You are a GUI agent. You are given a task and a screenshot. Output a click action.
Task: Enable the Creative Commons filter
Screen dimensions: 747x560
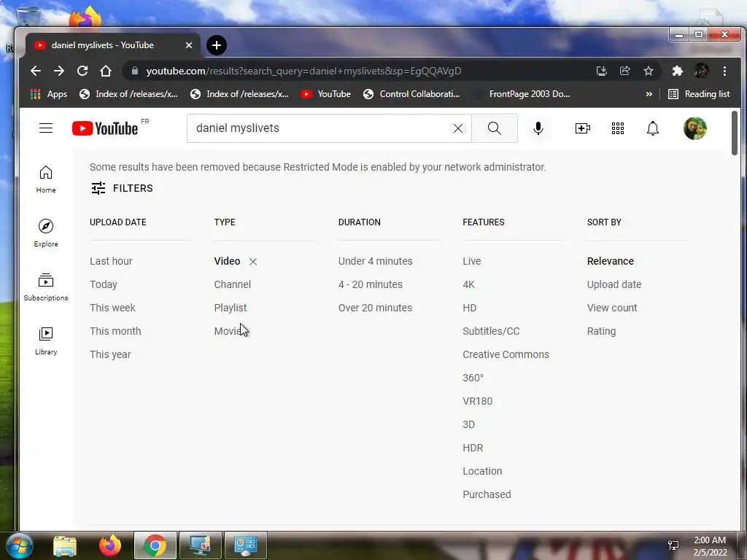point(506,354)
